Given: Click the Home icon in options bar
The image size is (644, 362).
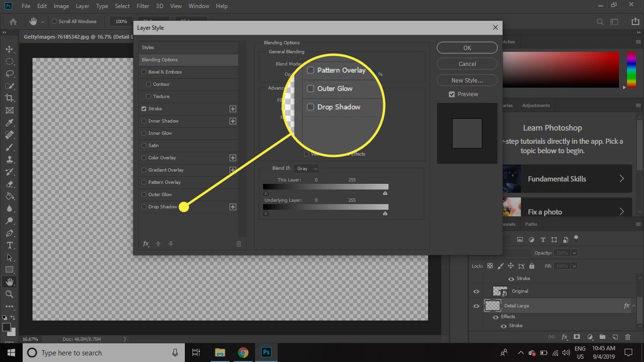Looking at the screenshot, I should tap(13, 22).
